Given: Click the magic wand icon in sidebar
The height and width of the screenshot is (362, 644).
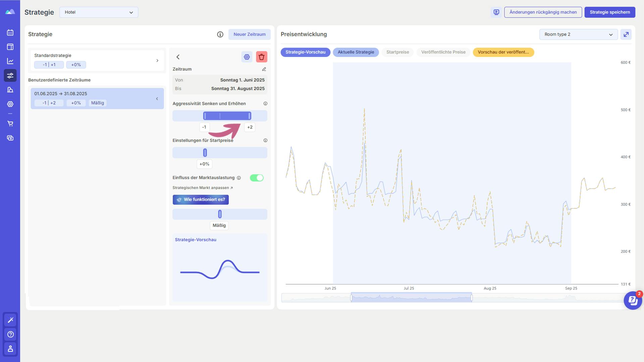Looking at the screenshot, I should click(x=10, y=320).
